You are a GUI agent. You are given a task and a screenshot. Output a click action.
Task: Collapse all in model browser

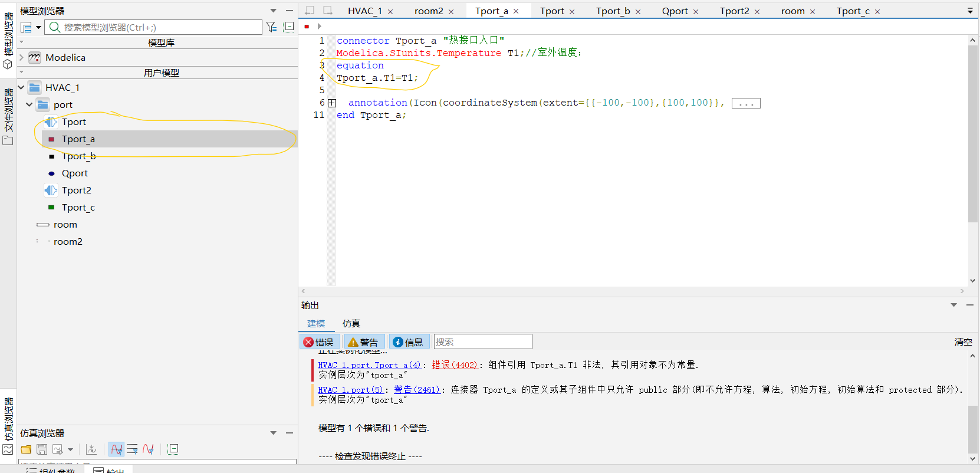289,27
